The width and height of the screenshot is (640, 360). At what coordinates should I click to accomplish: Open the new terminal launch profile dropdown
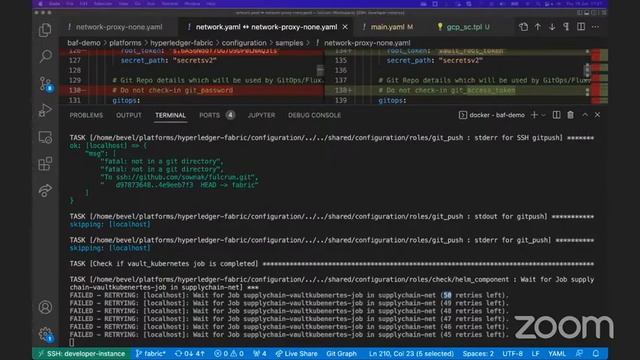click(x=543, y=116)
